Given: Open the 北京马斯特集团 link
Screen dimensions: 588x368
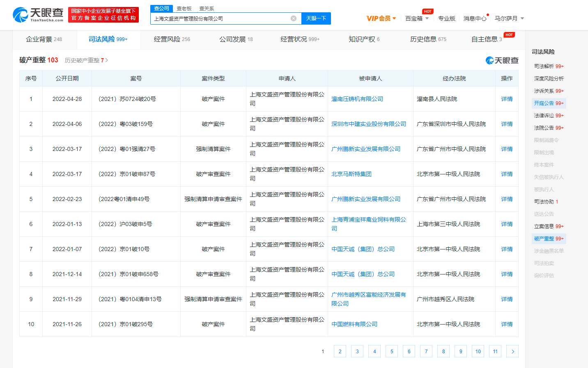Looking at the screenshot, I should pyautogui.click(x=351, y=174).
